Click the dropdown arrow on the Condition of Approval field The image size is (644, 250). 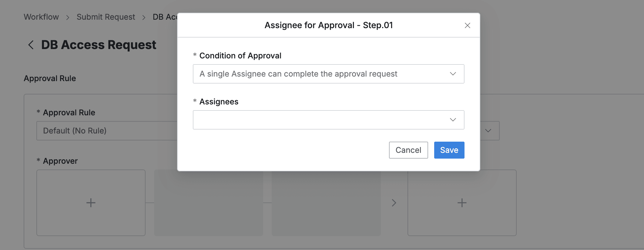click(453, 74)
